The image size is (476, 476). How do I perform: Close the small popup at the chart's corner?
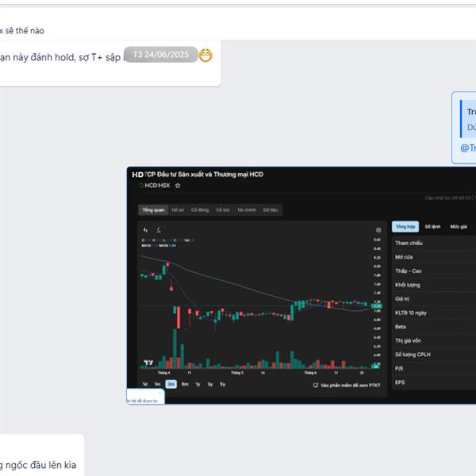(160, 393)
